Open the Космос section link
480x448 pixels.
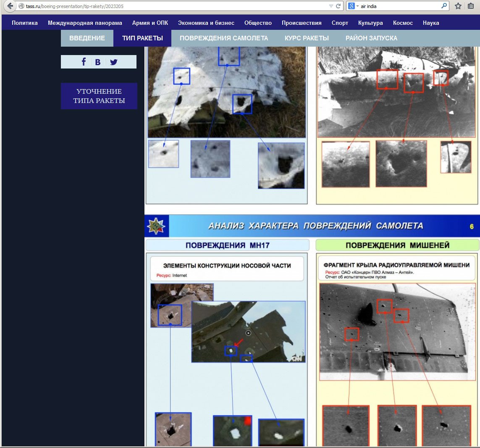pyautogui.click(x=403, y=23)
